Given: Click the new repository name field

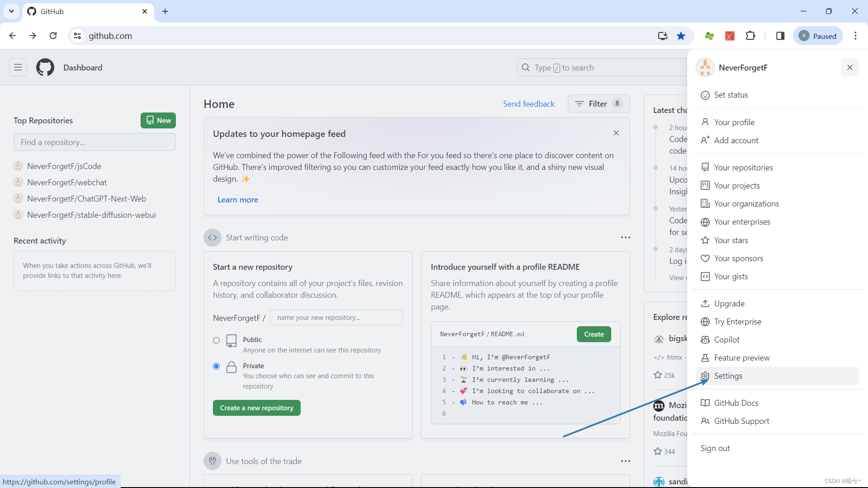Looking at the screenshot, I should (x=336, y=318).
